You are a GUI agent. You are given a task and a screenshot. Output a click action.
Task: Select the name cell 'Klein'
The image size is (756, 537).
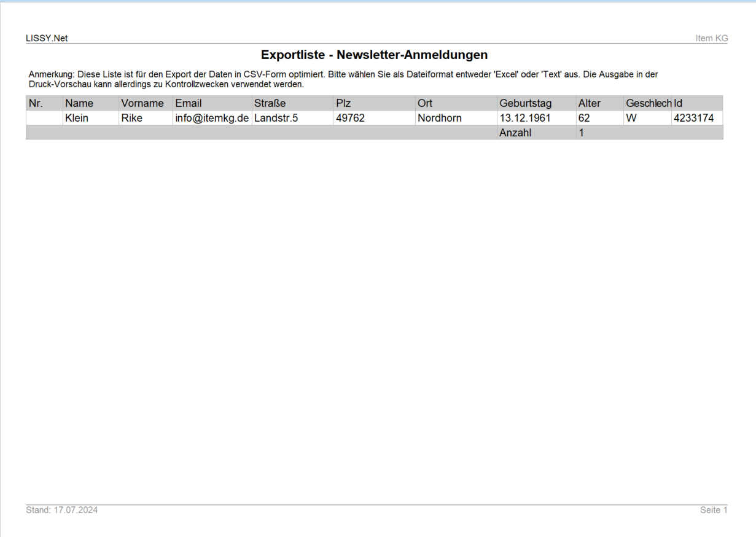(x=91, y=118)
